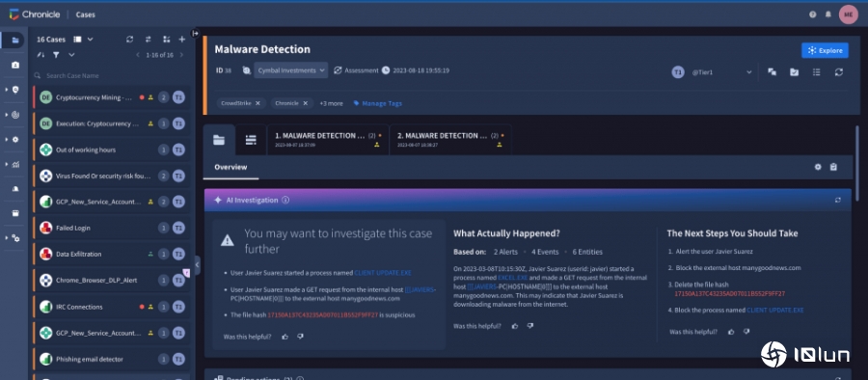Click the EXCEL.EXE process link

(x=513, y=277)
